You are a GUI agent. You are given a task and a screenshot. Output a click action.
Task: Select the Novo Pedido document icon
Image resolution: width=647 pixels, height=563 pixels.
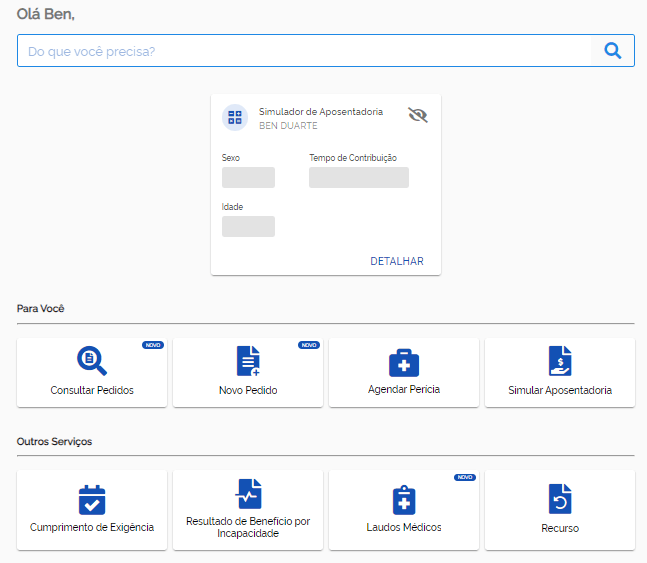pos(248,361)
